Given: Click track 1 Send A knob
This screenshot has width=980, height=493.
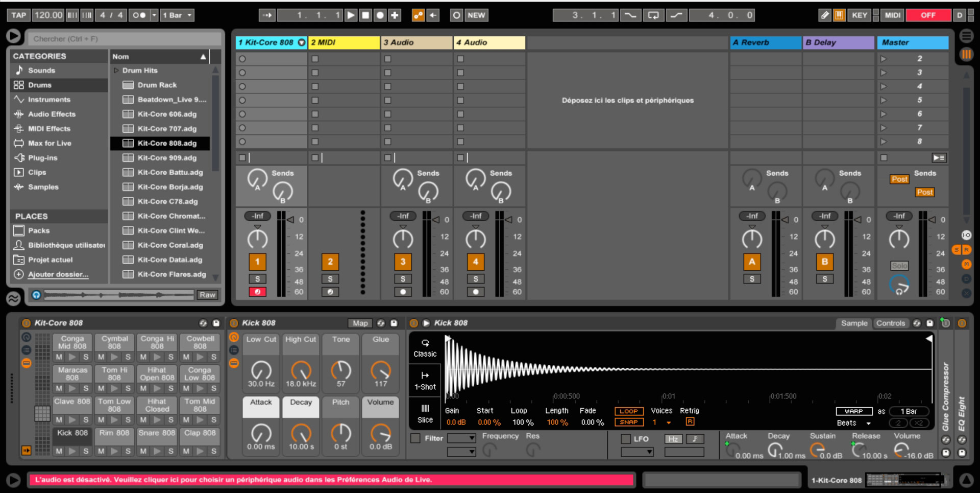Looking at the screenshot, I should click(x=257, y=179).
